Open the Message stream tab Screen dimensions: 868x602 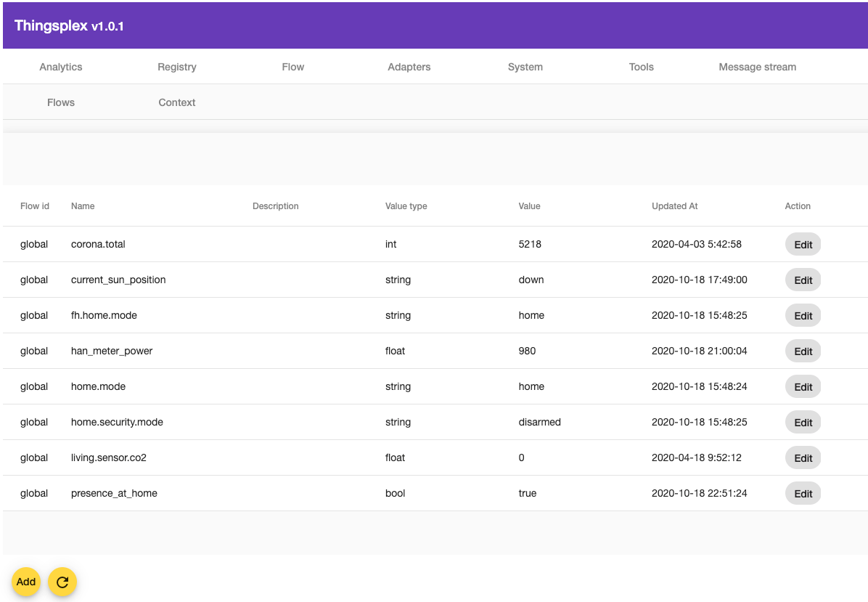point(757,67)
